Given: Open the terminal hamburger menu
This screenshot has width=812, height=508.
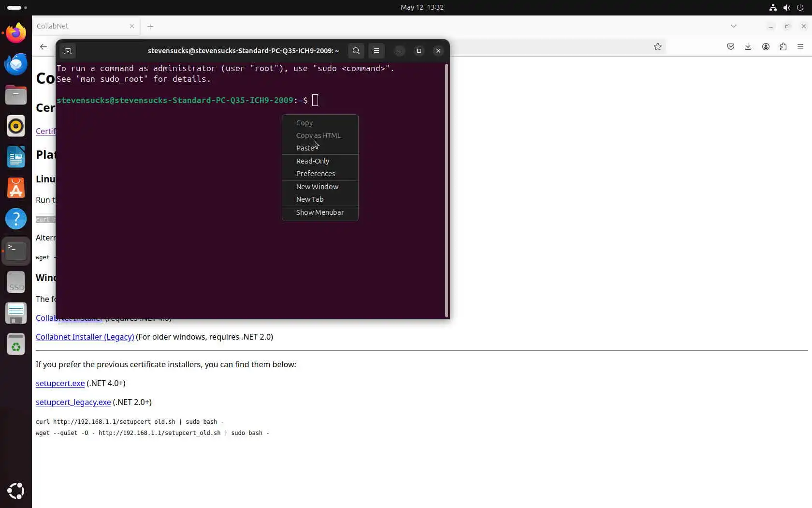Looking at the screenshot, I should click(377, 51).
